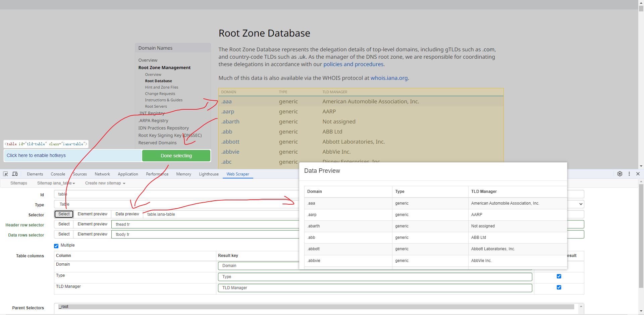The image size is (644, 315).
Task: Open the Lighthouse tab
Action: tap(209, 174)
